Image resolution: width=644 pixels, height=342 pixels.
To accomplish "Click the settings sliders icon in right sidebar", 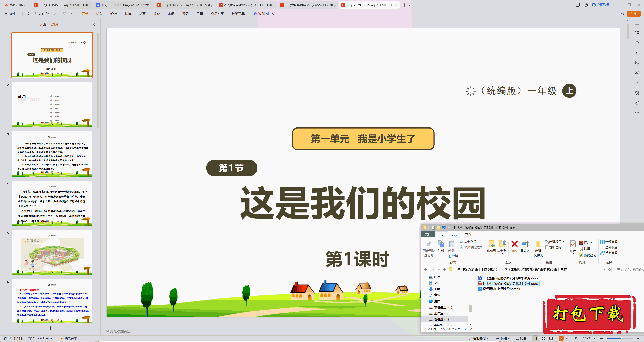I will click(637, 32).
